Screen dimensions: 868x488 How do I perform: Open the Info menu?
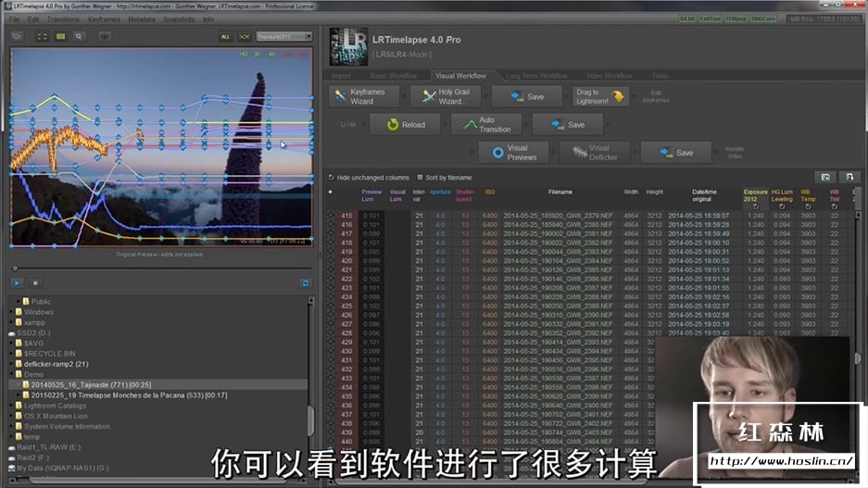(x=208, y=19)
